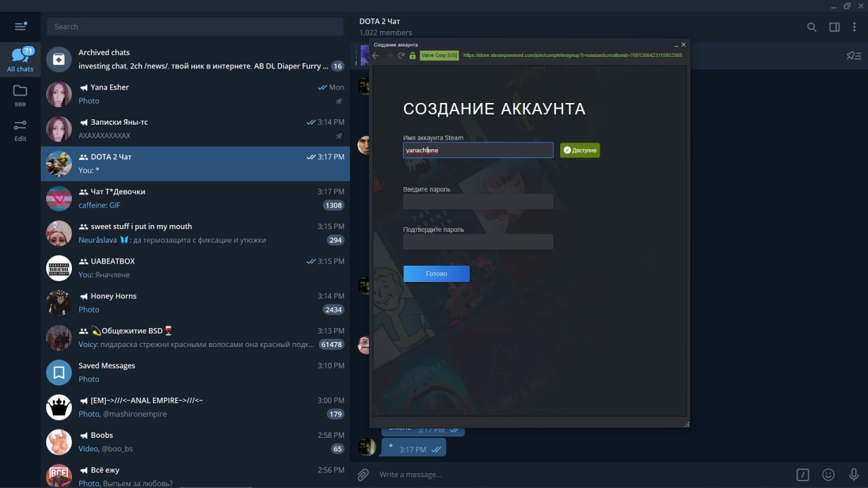Open the Edit folders option
The width and height of the screenshot is (868, 488).
coord(20,130)
